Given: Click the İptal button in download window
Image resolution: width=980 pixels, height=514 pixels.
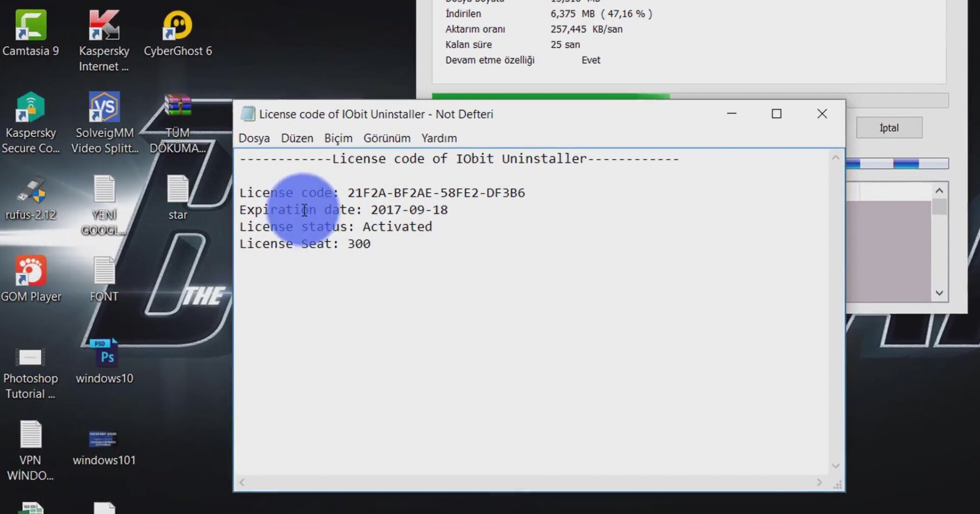Looking at the screenshot, I should pyautogui.click(x=889, y=128).
